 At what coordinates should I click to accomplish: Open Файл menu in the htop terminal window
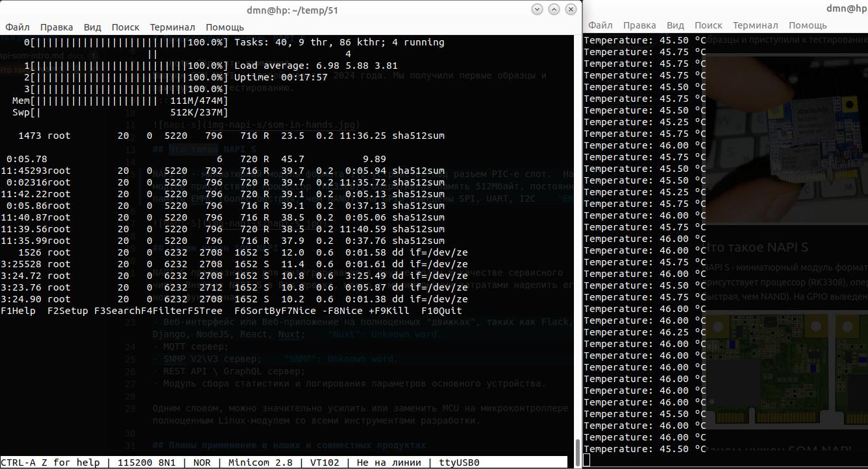(x=18, y=27)
